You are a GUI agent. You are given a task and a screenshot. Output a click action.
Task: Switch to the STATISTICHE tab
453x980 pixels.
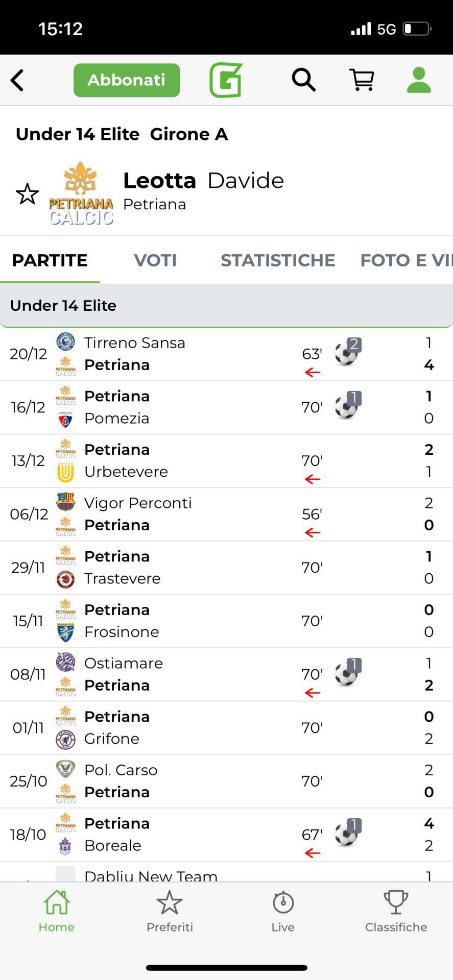278,260
